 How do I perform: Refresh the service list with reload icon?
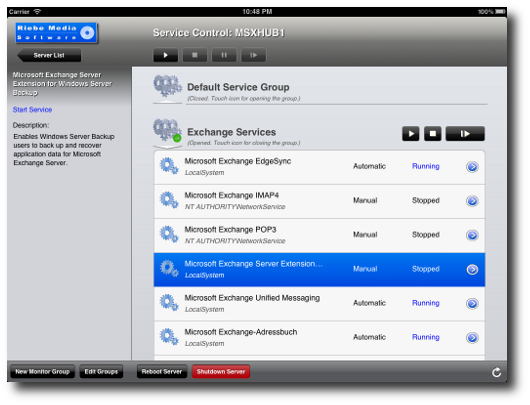point(496,372)
